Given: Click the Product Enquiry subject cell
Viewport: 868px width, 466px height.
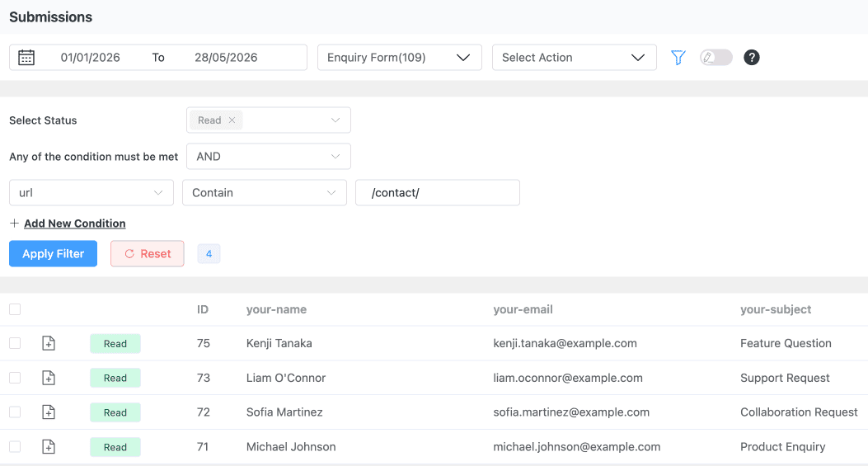Looking at the screenshot, I should tap(783, 446).
